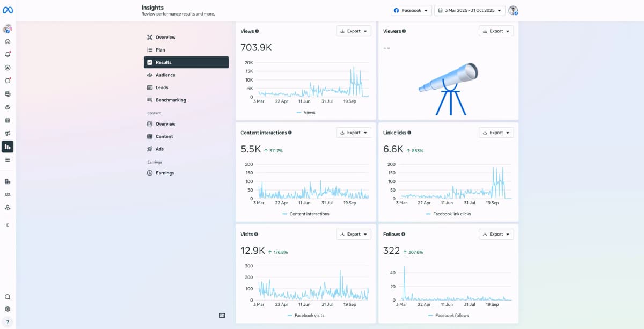
Task: Open the Facebook page selector dropdown
Action: [x=411, y=10]
